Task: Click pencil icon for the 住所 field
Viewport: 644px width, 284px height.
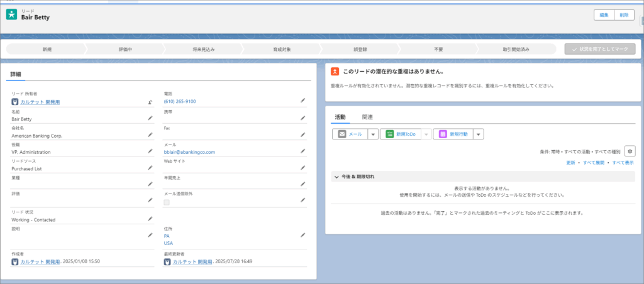Action: (303, 235)
